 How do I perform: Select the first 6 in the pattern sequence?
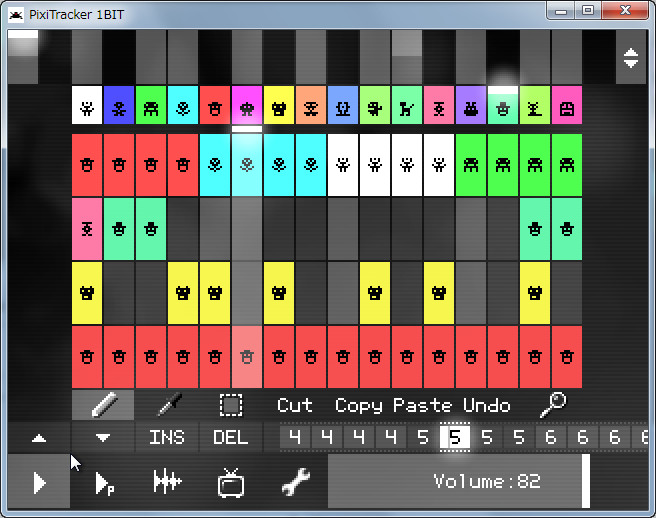(x=551, y=437)
